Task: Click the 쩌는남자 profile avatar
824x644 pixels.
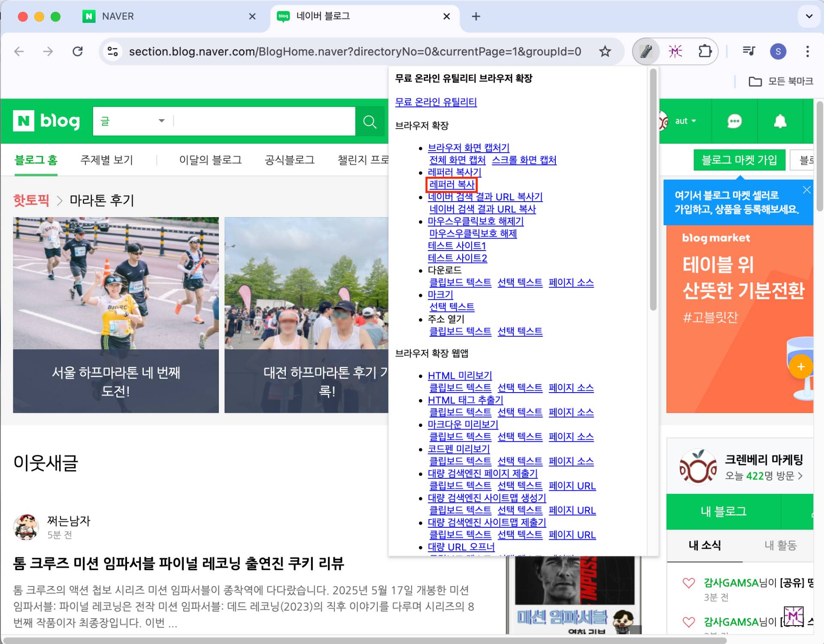Action: click(26, 526)
